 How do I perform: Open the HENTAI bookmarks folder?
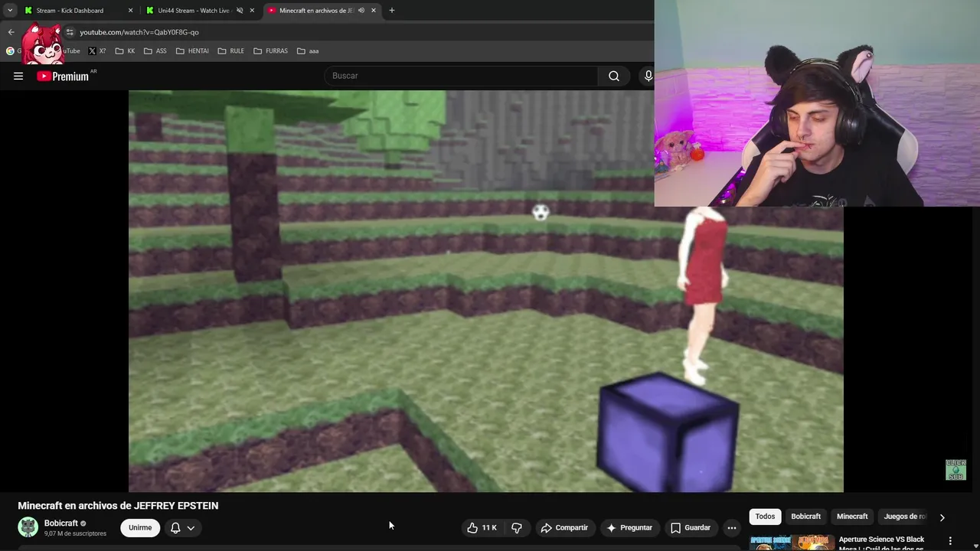click(x=192, y=51)
